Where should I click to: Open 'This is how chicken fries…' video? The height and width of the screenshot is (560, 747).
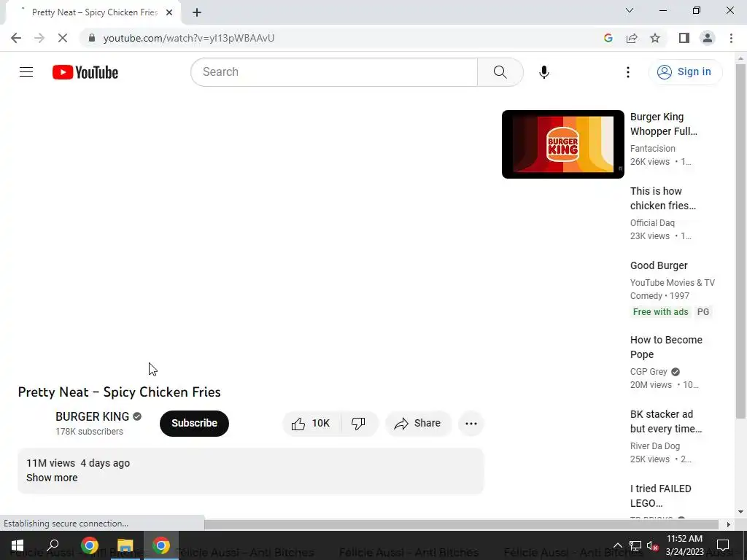tap(662, 198)
